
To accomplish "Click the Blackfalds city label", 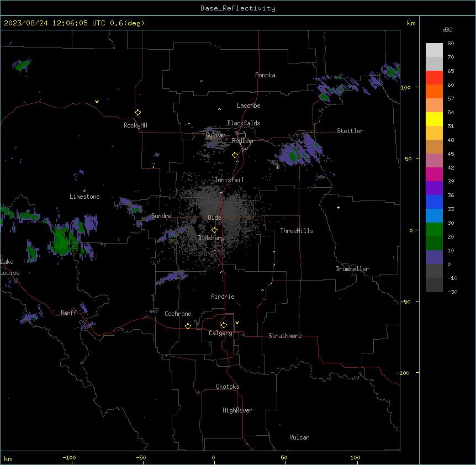I will click(x=244, y=123).
